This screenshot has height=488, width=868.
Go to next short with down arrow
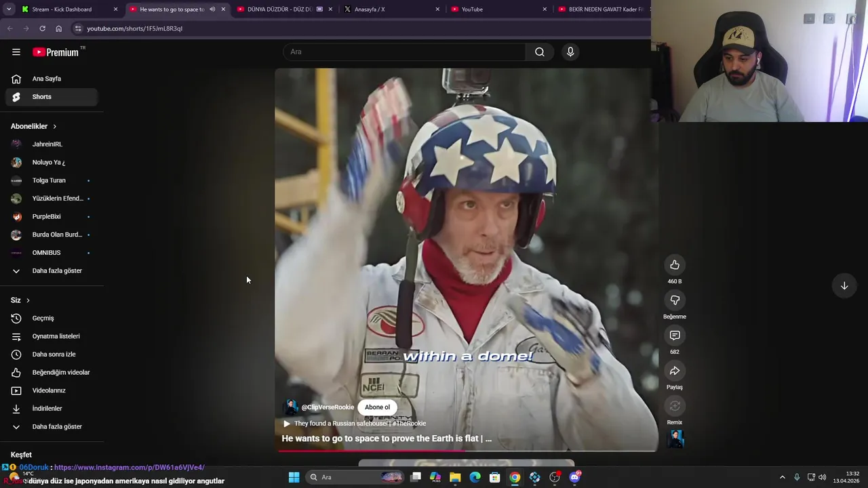844,286
